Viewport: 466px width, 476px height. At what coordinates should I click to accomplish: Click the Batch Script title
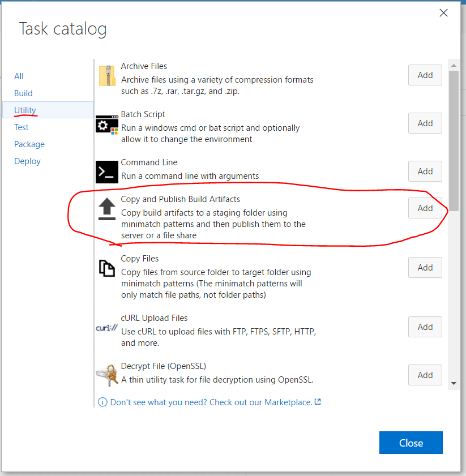143,114
